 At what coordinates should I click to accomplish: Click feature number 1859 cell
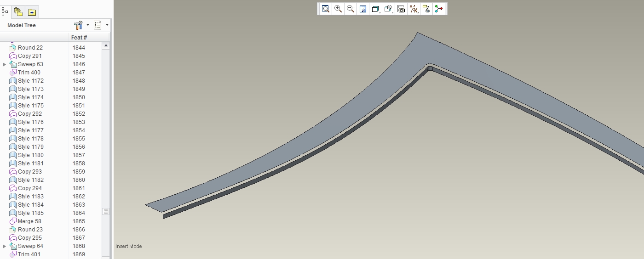pyautogui.click(x=79, y=172)
